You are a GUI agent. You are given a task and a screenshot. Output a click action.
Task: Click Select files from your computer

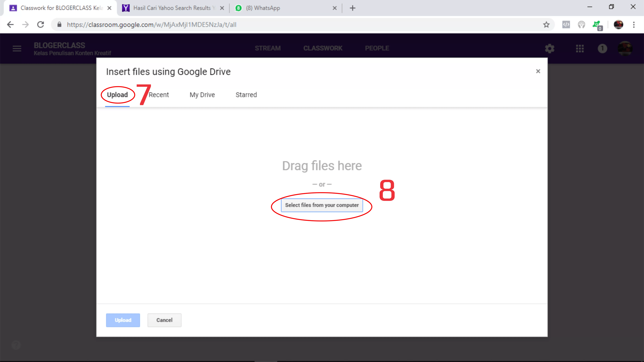[322, 205]
